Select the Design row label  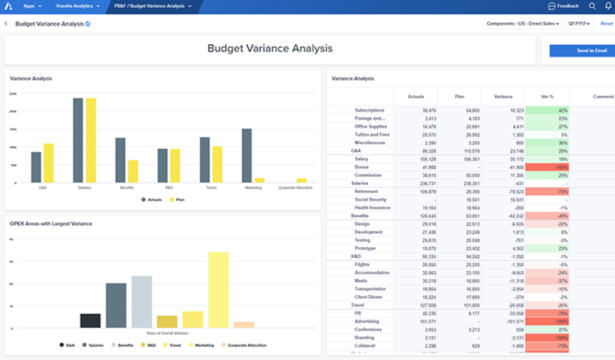click(362, 224)
